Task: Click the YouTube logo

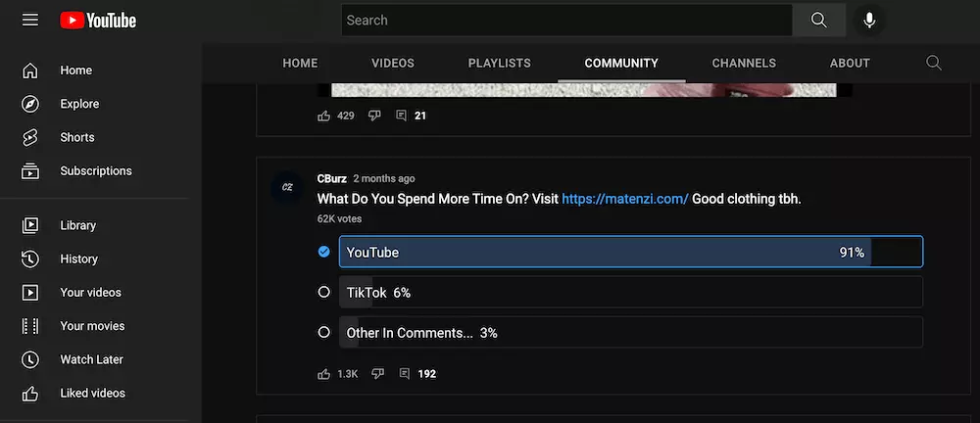Action: pyautogui.click(x=98, y=20)
